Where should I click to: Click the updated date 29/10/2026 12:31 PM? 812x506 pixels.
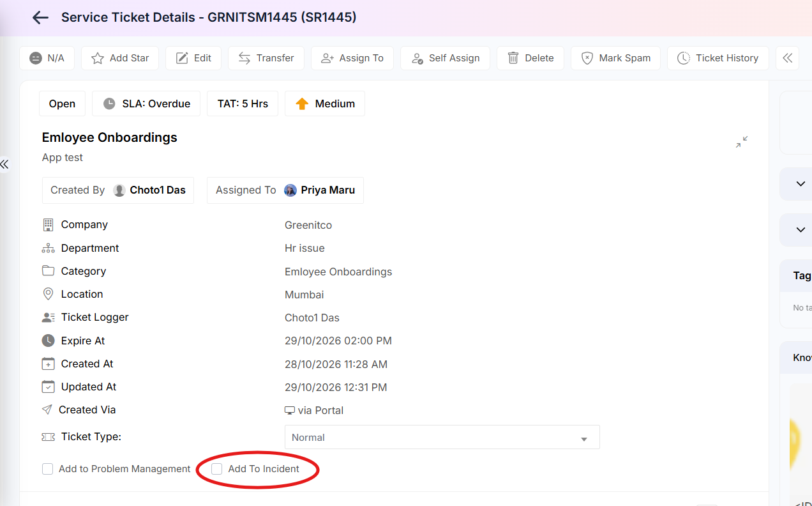click(x=336, y=387)
